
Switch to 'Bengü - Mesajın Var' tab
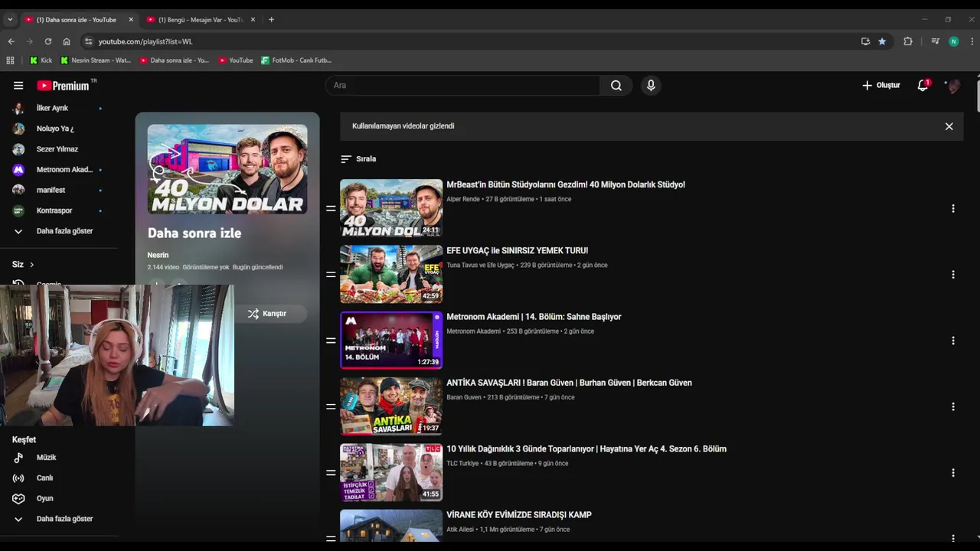tap(201, 20)
